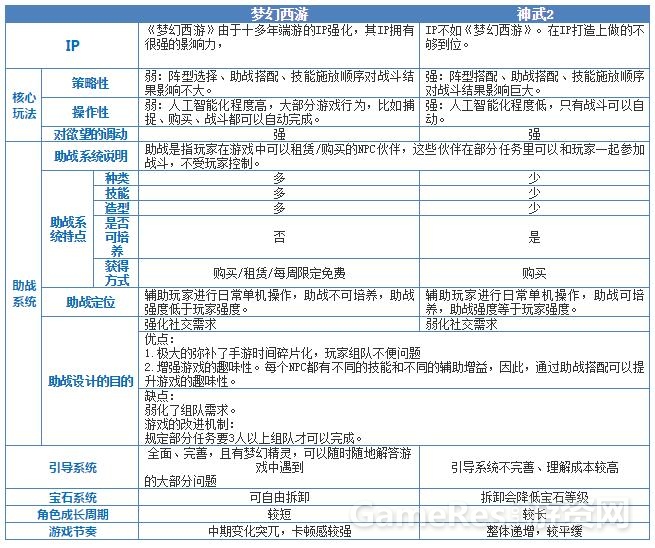Click 少 in the 种类 row
The width and height of the screenshot is (655, 548).
[534, 178]
